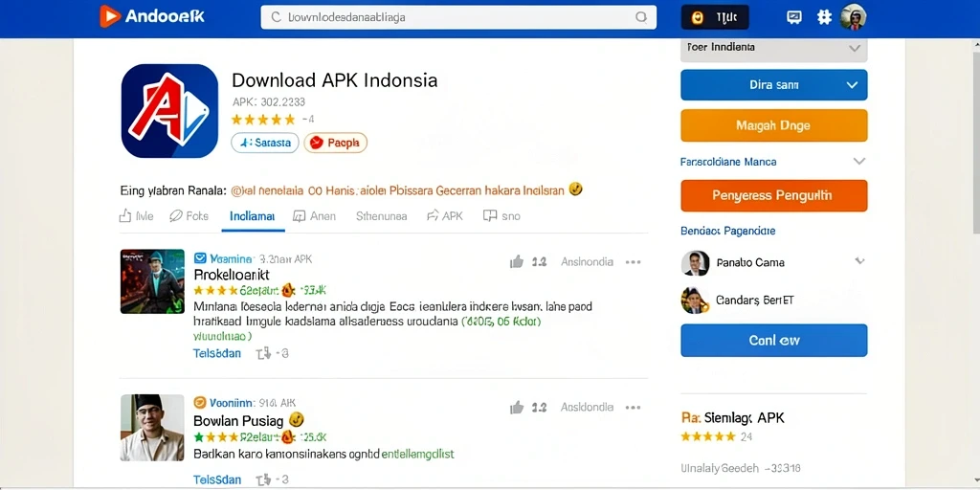Click the orange badge beside Vooniinn
980x490 pixels.
(200, 403)
